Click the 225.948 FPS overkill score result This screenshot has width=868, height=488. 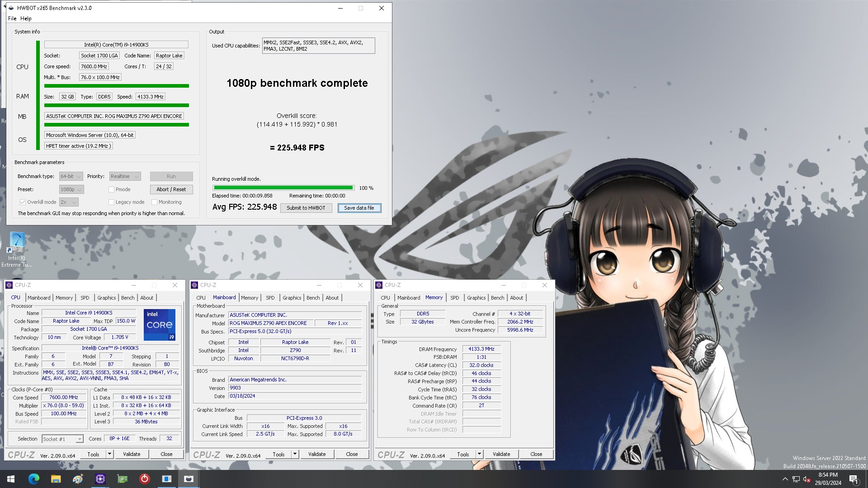[x=297, y=148]
